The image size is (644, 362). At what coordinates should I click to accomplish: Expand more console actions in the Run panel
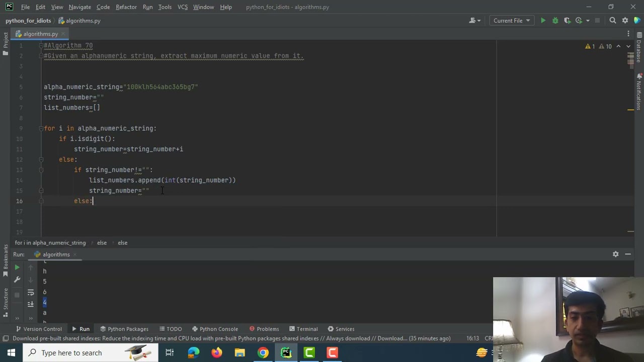click(x=31, y=318)
